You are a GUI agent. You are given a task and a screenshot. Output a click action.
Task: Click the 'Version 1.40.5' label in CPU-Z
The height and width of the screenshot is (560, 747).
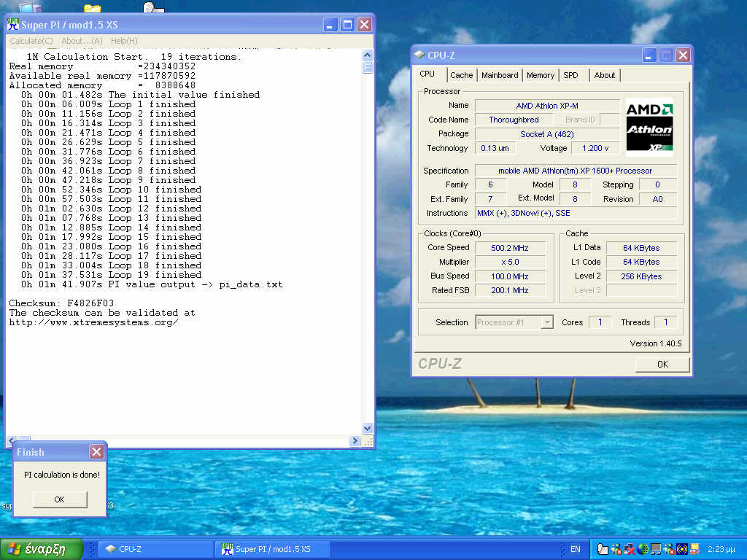656,343
